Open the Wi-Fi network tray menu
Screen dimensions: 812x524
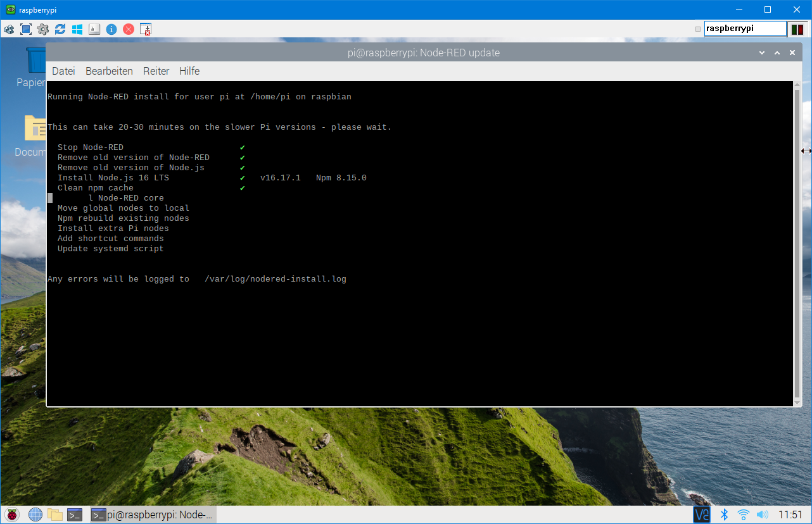click(744, 515)
